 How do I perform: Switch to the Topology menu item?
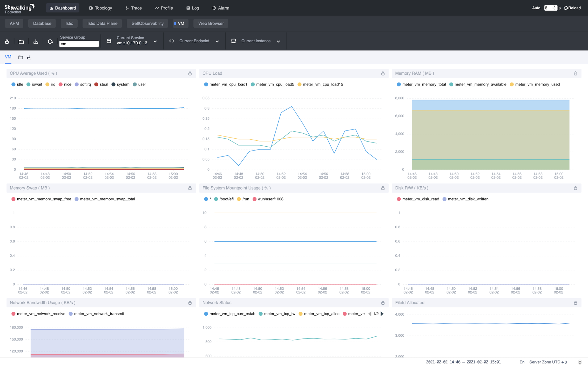(x=100, y=8)
